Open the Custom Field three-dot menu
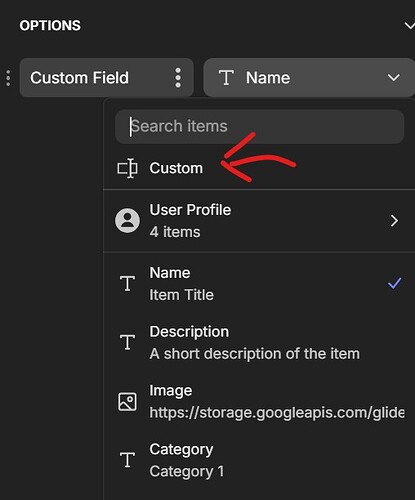415x500 pixels. point(178,78)
